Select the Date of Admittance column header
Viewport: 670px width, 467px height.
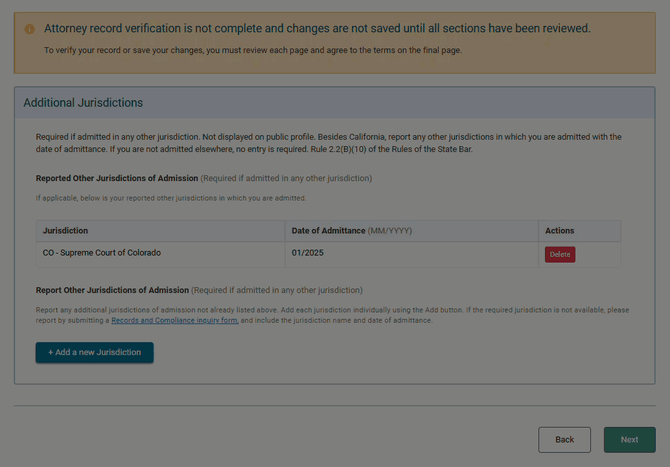(x=328, y=231)
